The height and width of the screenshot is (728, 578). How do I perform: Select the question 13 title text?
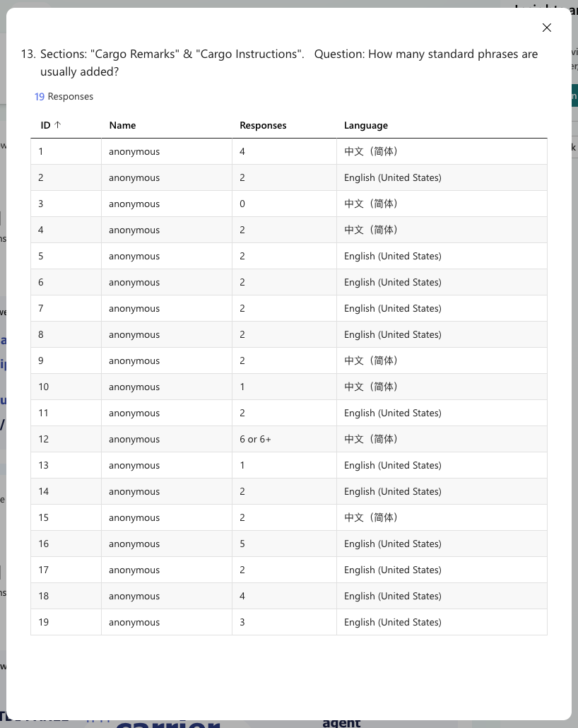point(279,63)
